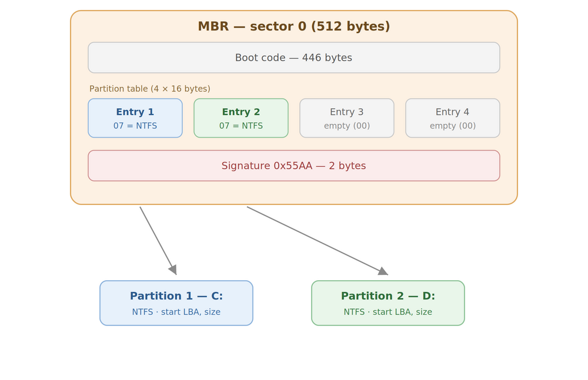The height and width of the screenshot is (380, 588).
Task: Select the Boot code 446 bytes block
Action: tap(293, 58)
